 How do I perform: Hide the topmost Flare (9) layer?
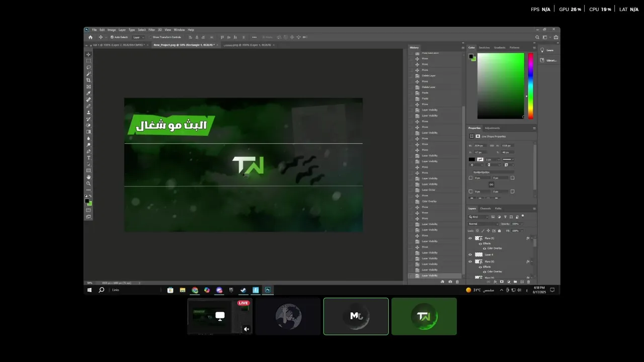[470, 238]
